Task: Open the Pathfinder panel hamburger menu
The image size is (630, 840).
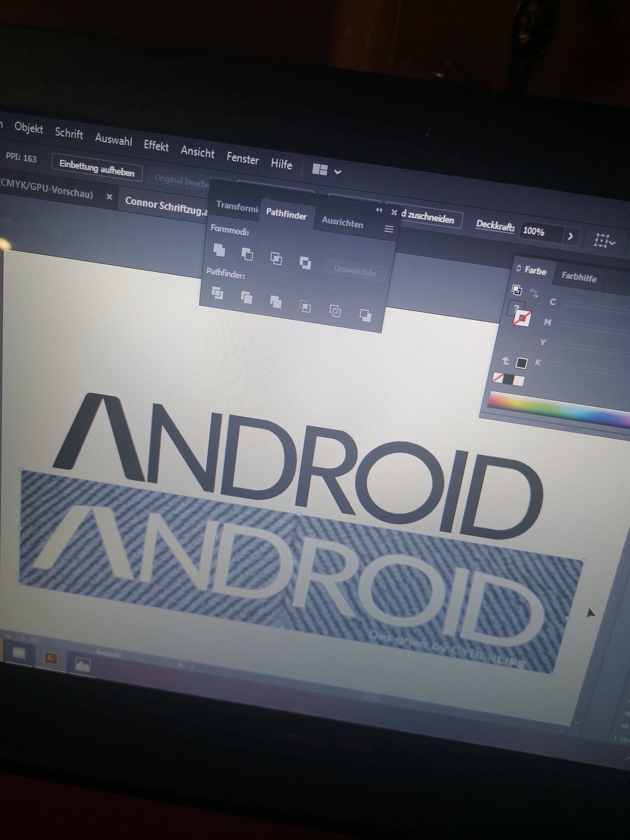Action: click(389, 229)
